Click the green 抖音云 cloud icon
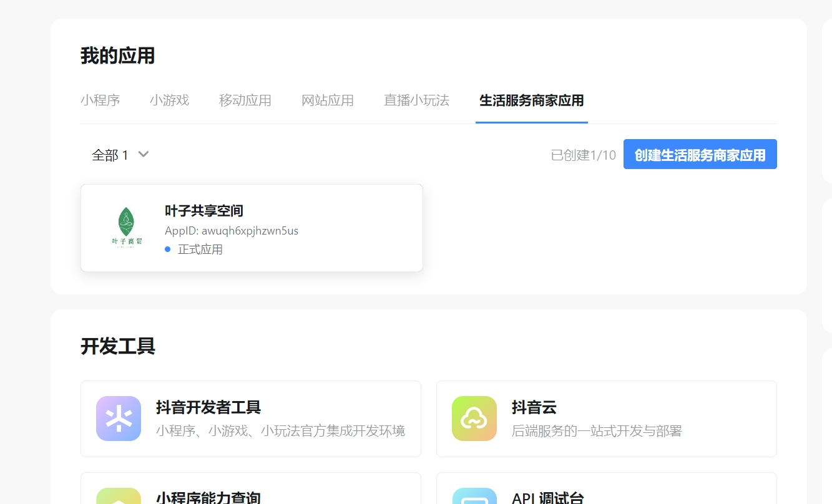Screen dimensions: 832x504 click(x=474, y=419)
